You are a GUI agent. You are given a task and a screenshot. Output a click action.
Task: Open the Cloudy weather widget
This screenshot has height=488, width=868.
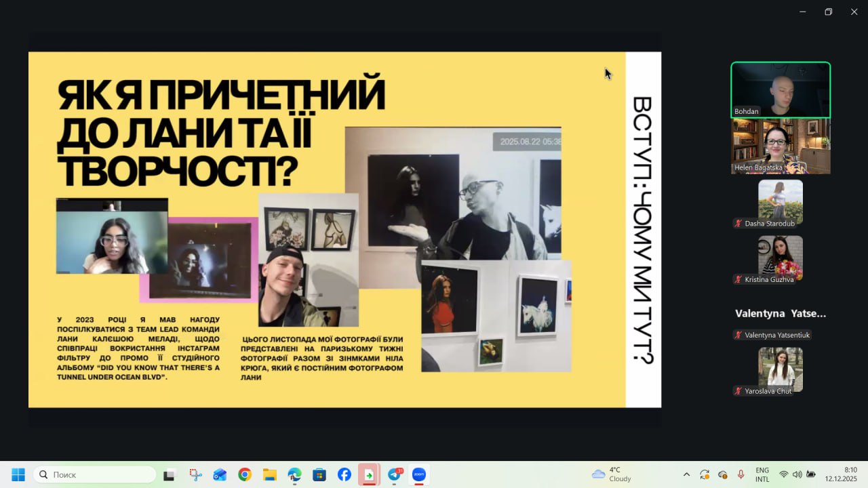click(x=612, y=474)
